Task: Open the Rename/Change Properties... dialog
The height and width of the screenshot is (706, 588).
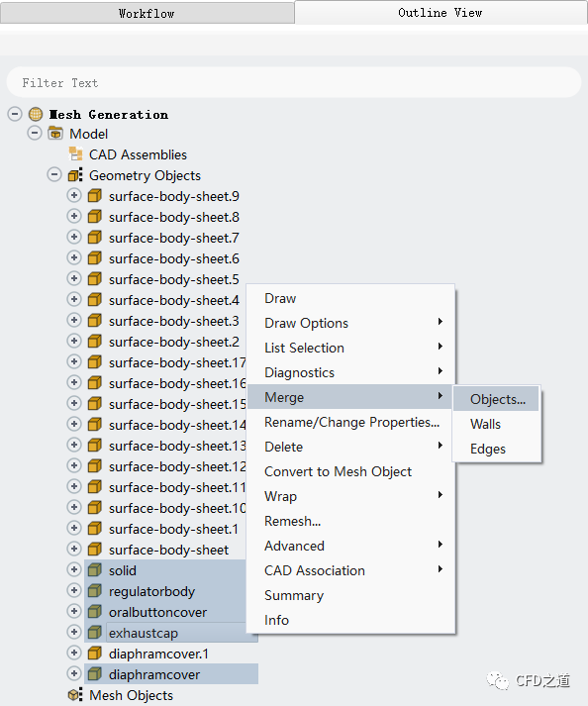Action: (x=351, y=422)
